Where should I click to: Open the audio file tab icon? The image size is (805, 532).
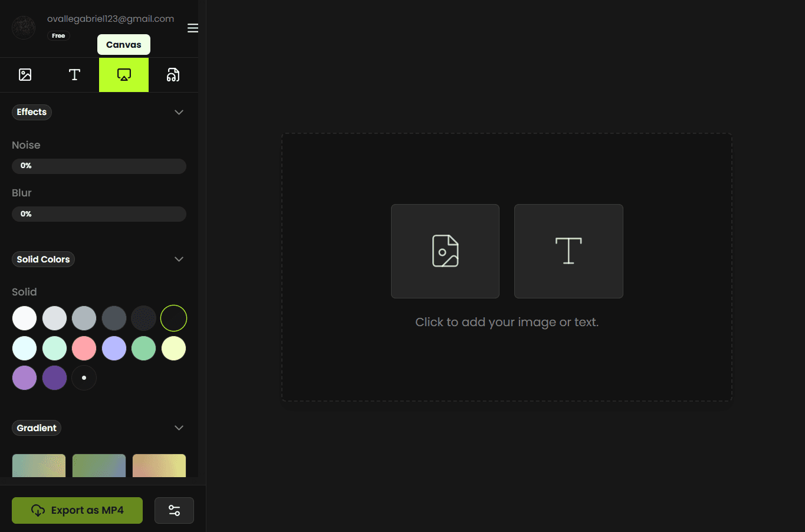point(173,75)
